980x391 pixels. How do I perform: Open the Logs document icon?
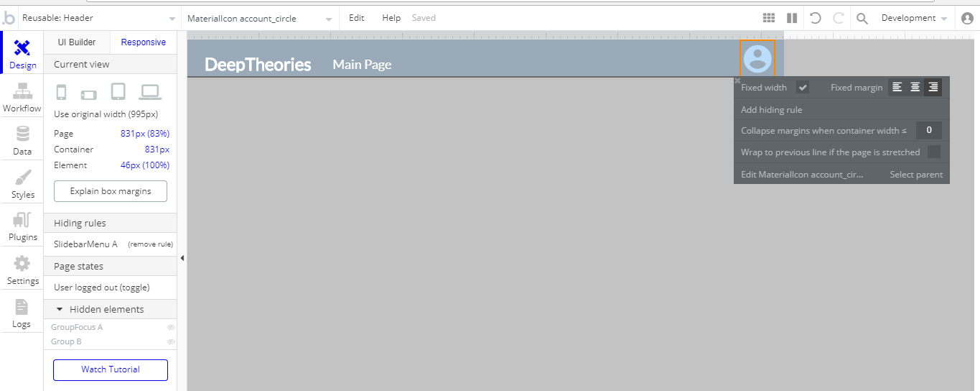pos(22,307)
